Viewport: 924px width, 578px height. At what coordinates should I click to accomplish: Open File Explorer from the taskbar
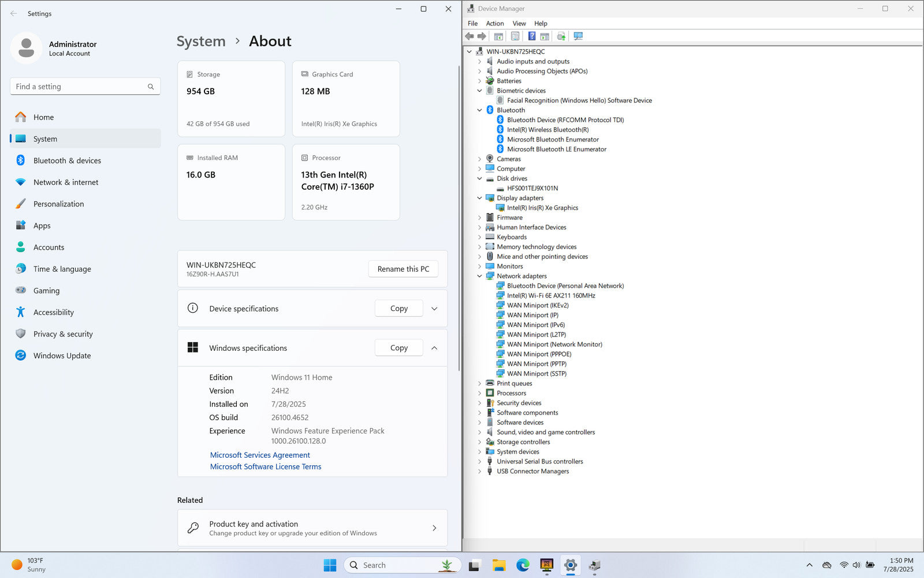[x=499, y=565]
